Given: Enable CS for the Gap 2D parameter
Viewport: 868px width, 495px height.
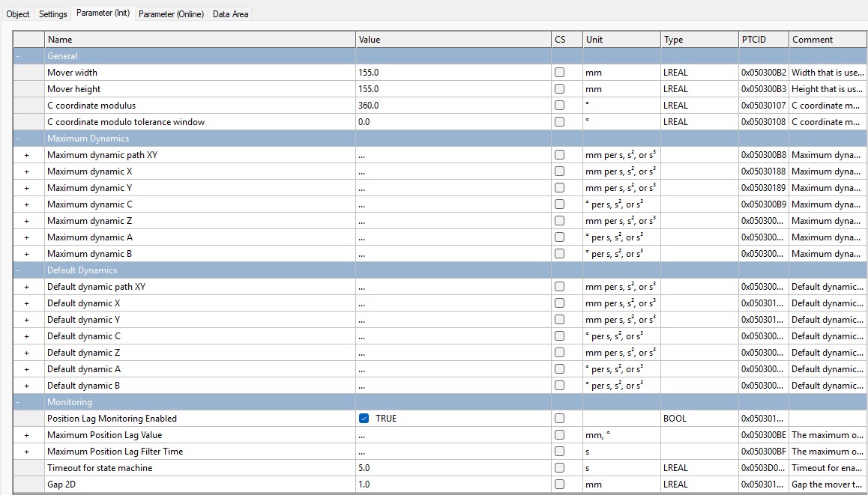Looking at the screenshot, I should 559,484.
